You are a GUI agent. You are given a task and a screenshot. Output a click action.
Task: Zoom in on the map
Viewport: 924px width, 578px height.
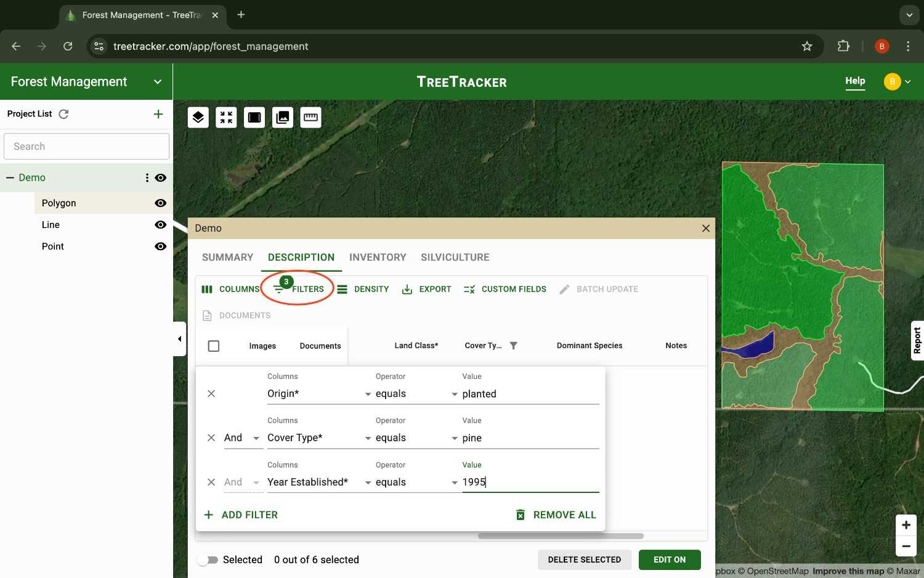pos(906,525)
